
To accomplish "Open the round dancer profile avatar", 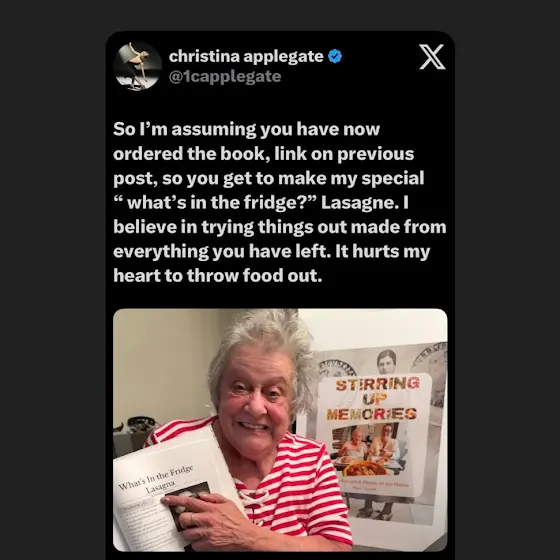I will [138, 66].
